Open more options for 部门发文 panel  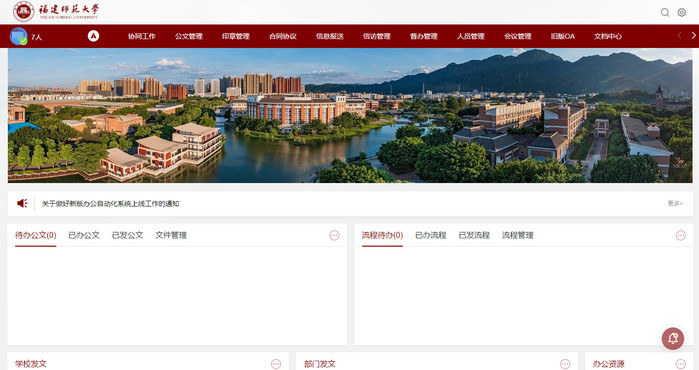tap(565, 364)
